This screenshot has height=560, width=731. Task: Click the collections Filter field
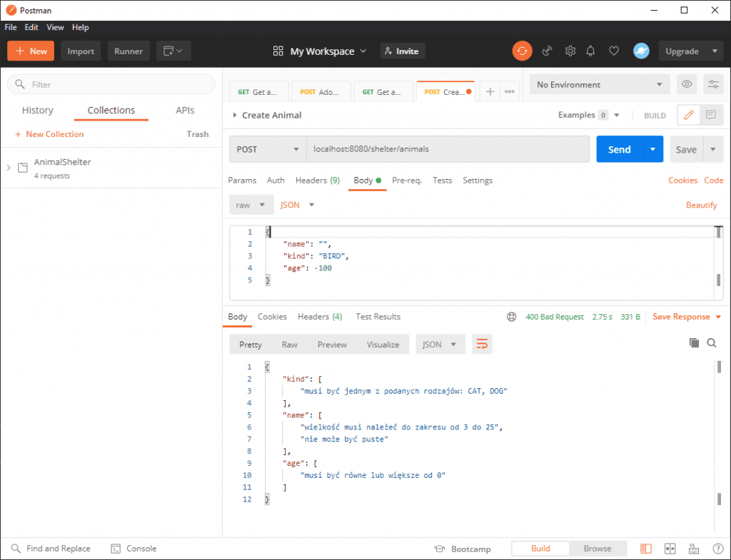click(111, 84)
